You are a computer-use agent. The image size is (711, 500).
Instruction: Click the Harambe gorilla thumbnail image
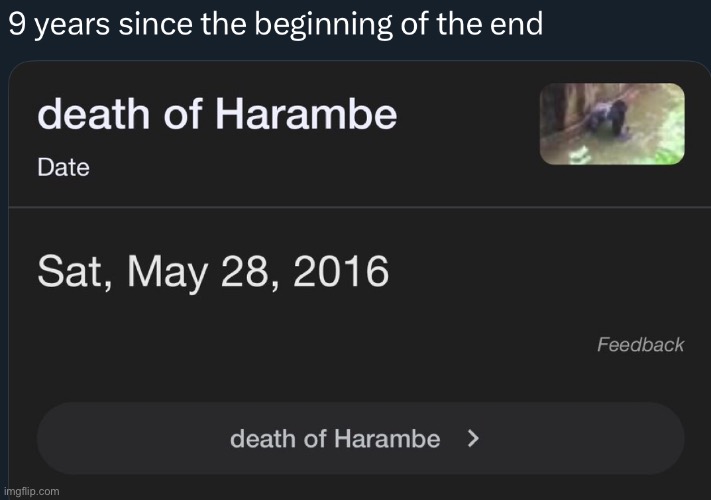pyautogui.click(x=612, y=124)
